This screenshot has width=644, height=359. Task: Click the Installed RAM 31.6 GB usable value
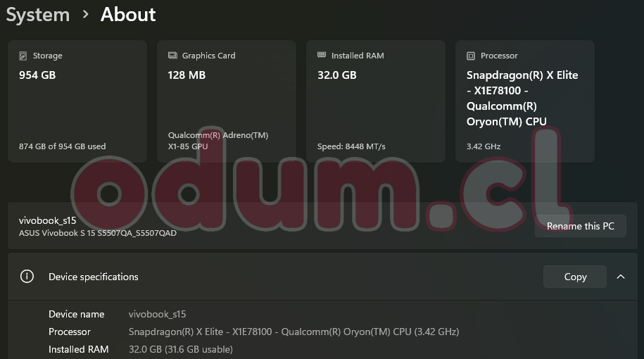click(x=180, y=349)
